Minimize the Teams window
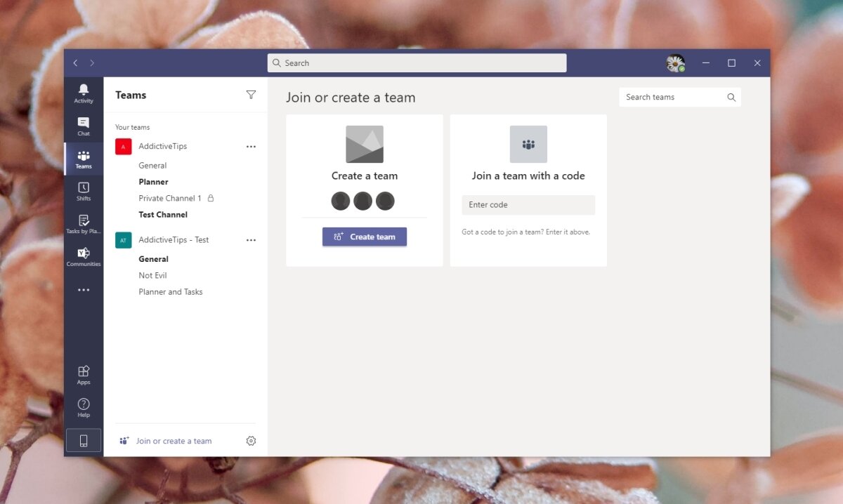The height and width of the screenshot is (504, 843). pos(706,63)
